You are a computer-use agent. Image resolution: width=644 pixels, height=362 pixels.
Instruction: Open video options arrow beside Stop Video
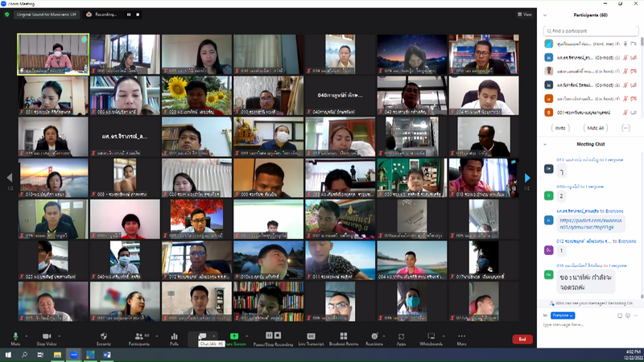click(x=59, y=336)
